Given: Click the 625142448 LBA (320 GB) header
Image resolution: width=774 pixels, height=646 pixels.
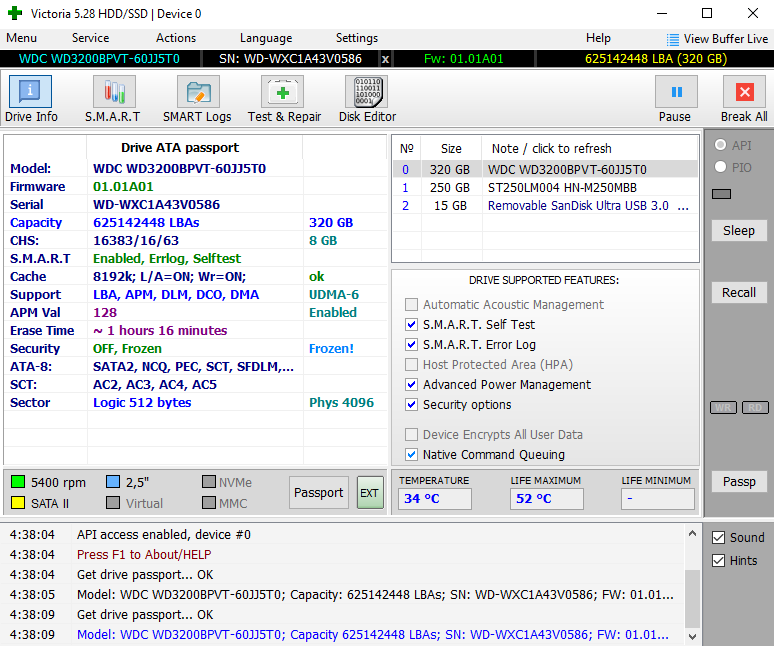Looking at the screenshot, I should click(x=656, y=59).
